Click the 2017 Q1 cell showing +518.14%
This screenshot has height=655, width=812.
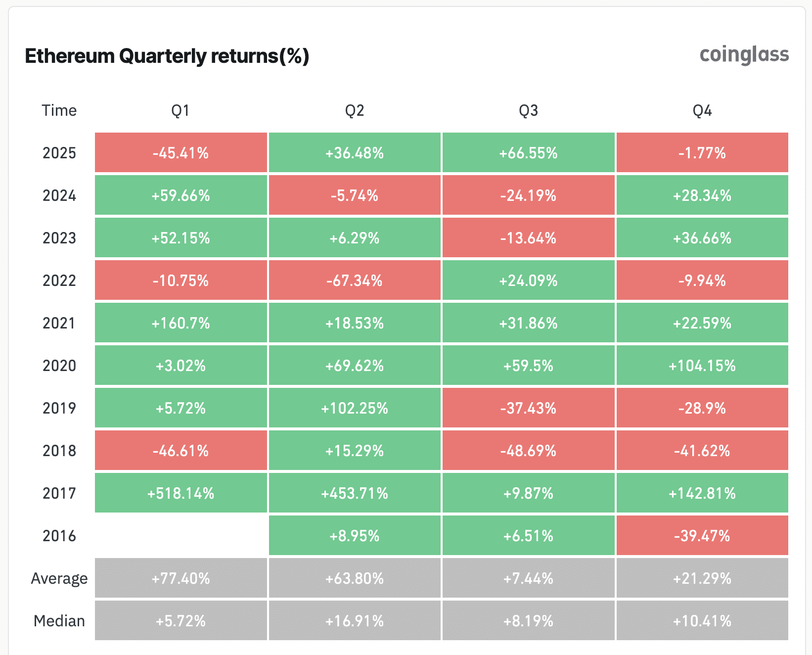pos(181,493)
